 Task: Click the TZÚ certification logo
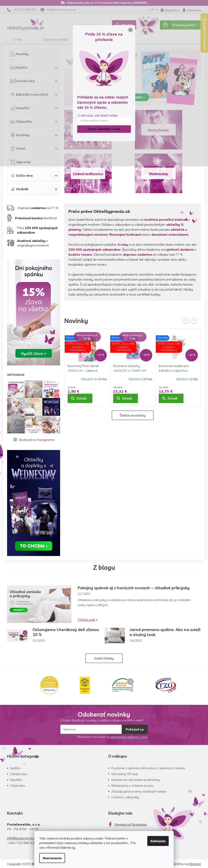click(x=166, y=685)
